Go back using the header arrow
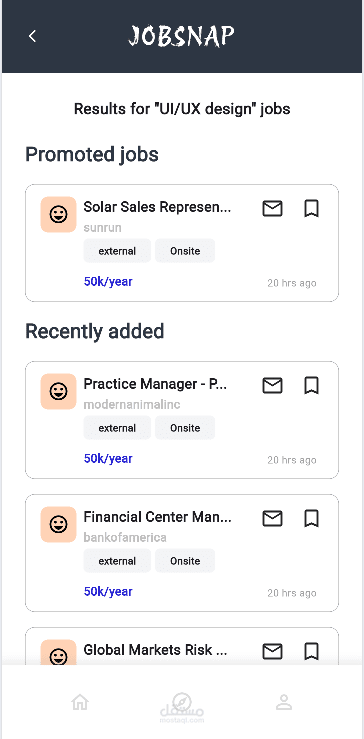This screenshot has height=739, width=364. pos(32,36)
